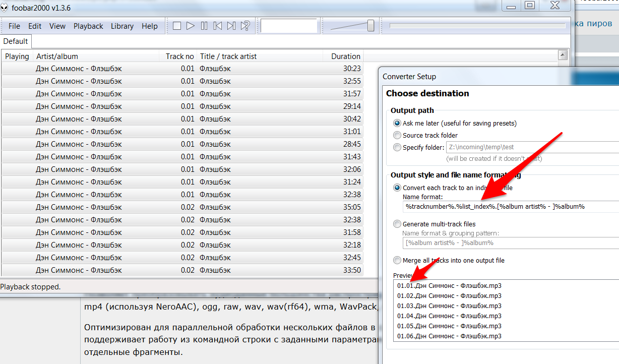Select the playlist track lasting 32:55
This screenshot has height=364, width=619.
coord(182,81)
